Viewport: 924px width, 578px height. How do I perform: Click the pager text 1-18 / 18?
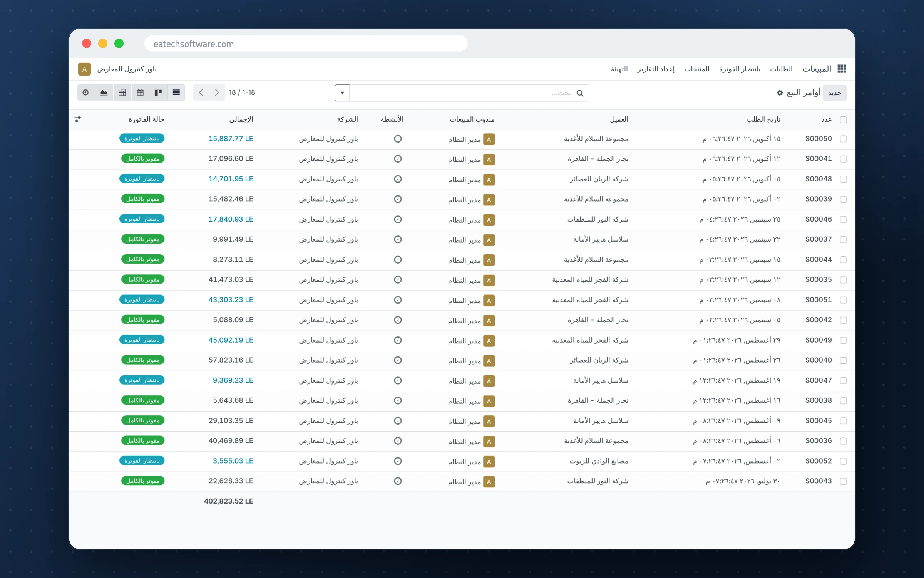pos(242,92)
